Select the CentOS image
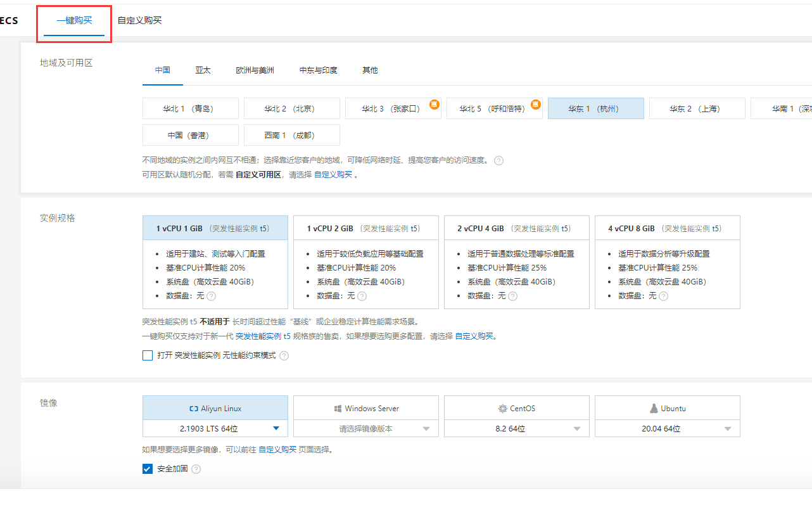Screen dimensions: 812x510 (x=517, y=409)
